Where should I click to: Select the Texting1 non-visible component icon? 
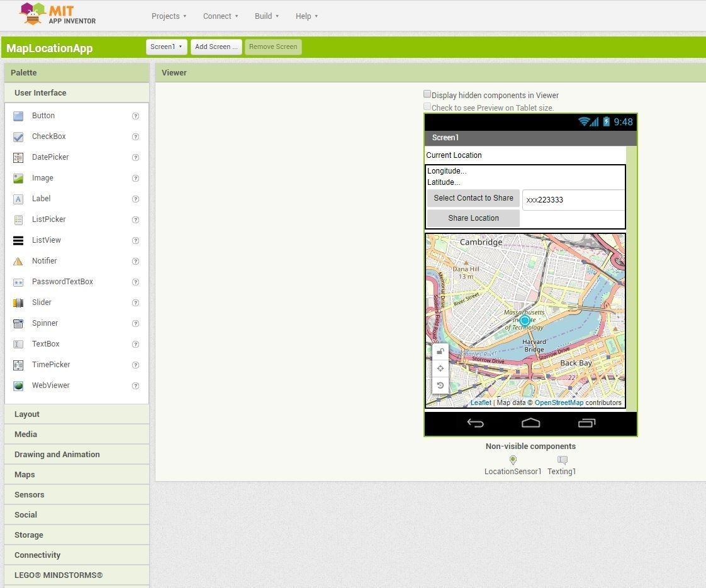coord(563,460)
